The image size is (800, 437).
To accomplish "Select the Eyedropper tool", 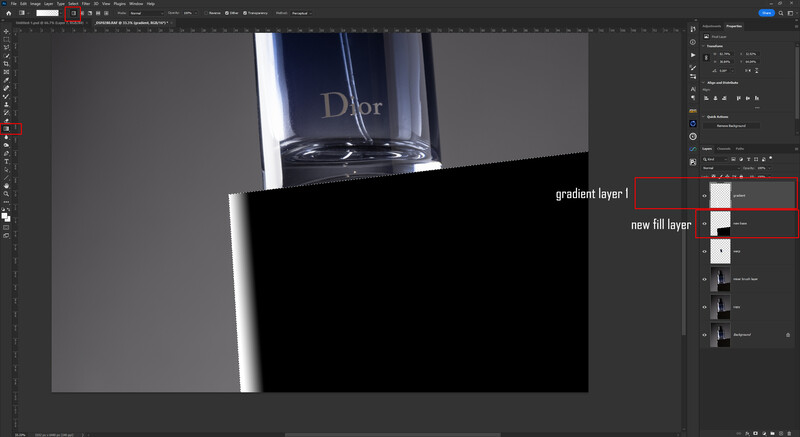I will (6, 80).
